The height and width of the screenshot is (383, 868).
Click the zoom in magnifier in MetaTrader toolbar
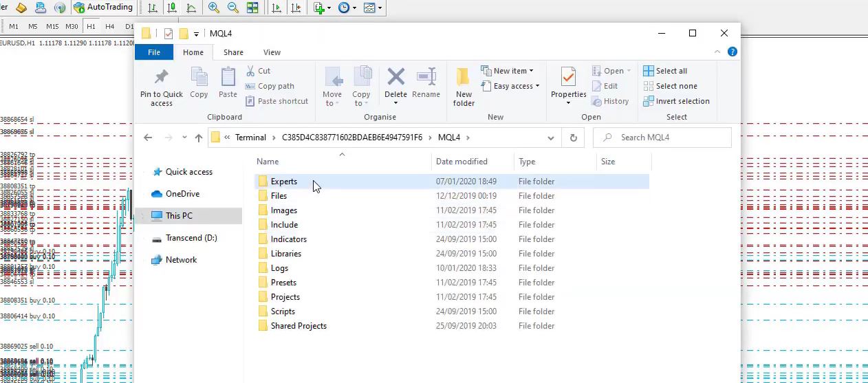(x=214, y=8)
